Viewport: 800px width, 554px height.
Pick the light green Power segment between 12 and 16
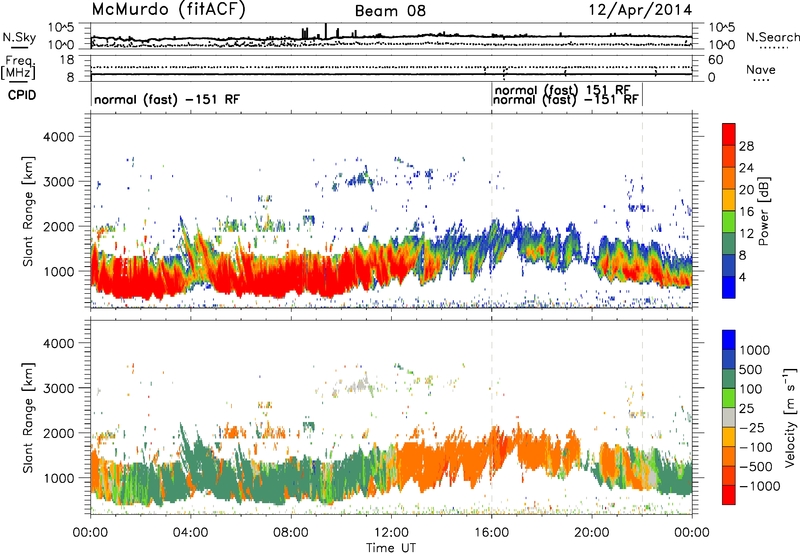click(x=729, y=221)
